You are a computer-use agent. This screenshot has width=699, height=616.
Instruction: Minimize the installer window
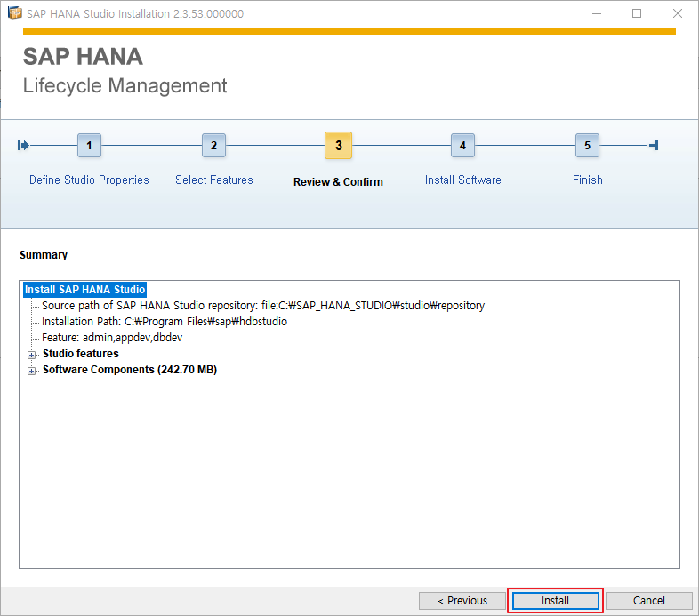coord(597,14)
